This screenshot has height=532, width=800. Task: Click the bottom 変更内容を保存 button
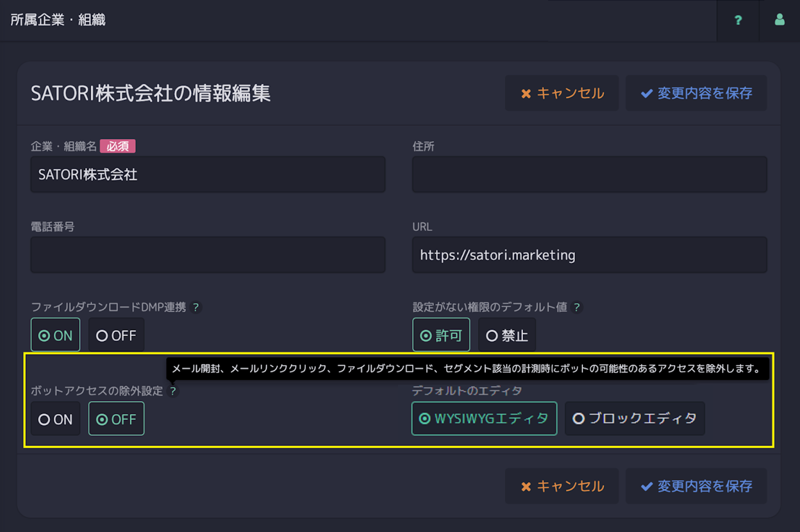click(x=696, y=486)
